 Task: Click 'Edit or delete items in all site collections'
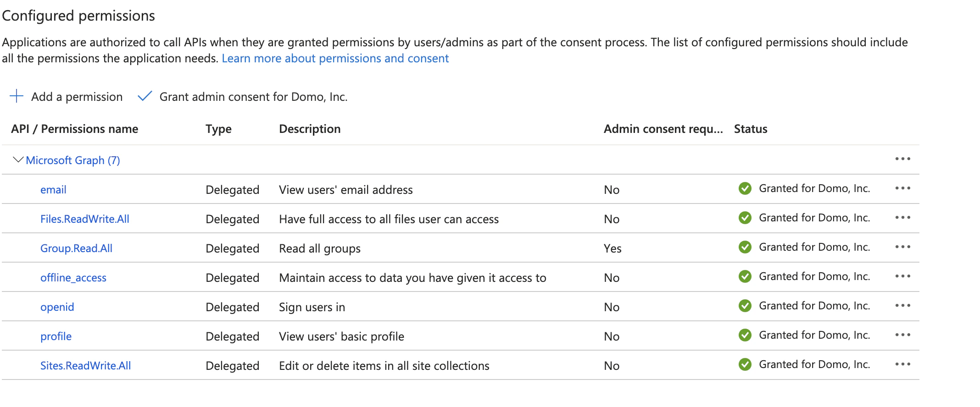click(384, 366)
